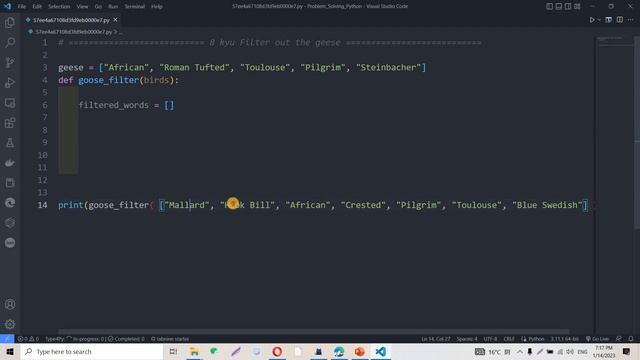Open the Windows Start menu

coord(10,351)
